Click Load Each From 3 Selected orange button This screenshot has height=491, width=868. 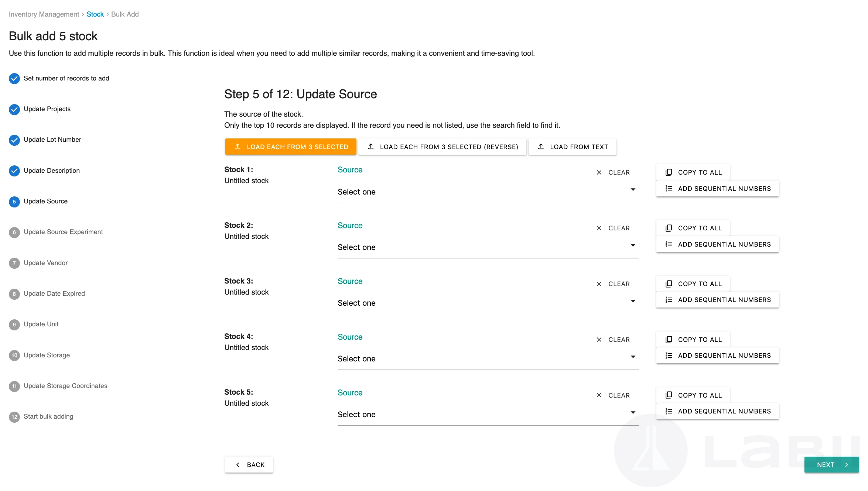click(x=291, y=147)
